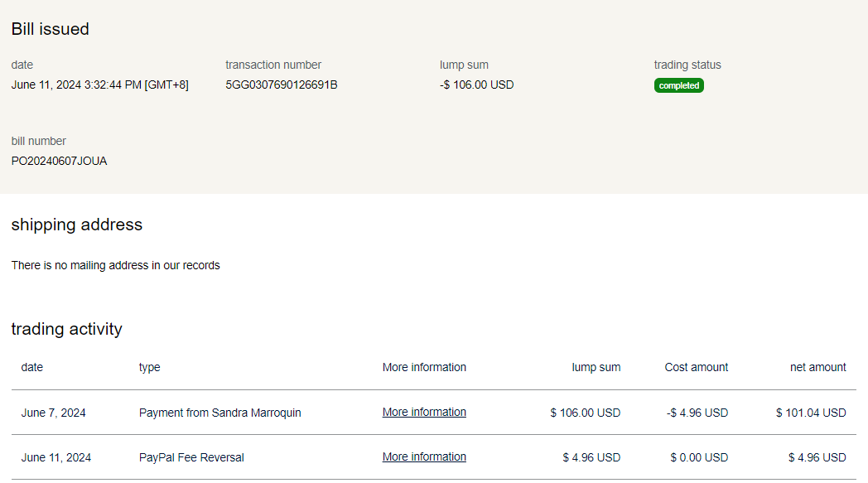
Task: Click the green completed status badge
Action: pyautogui.click(x=678, y=85)
